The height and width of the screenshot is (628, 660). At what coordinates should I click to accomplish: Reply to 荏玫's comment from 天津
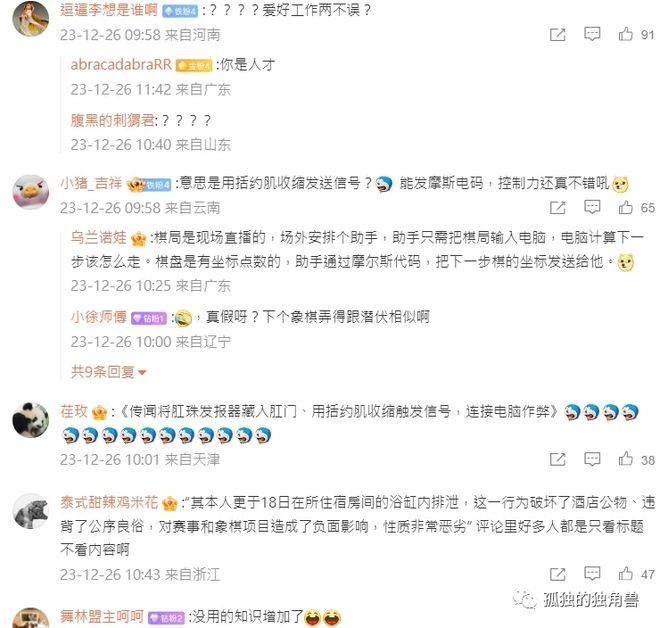tap(592, 459)
